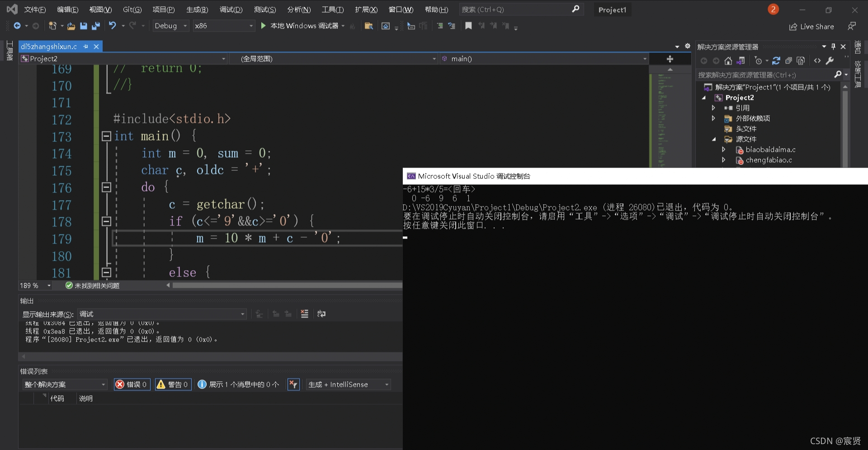Viewport: 868px width, 450px height.
Task: Open the main() member dropdown
Action: [x=544, y=59]
